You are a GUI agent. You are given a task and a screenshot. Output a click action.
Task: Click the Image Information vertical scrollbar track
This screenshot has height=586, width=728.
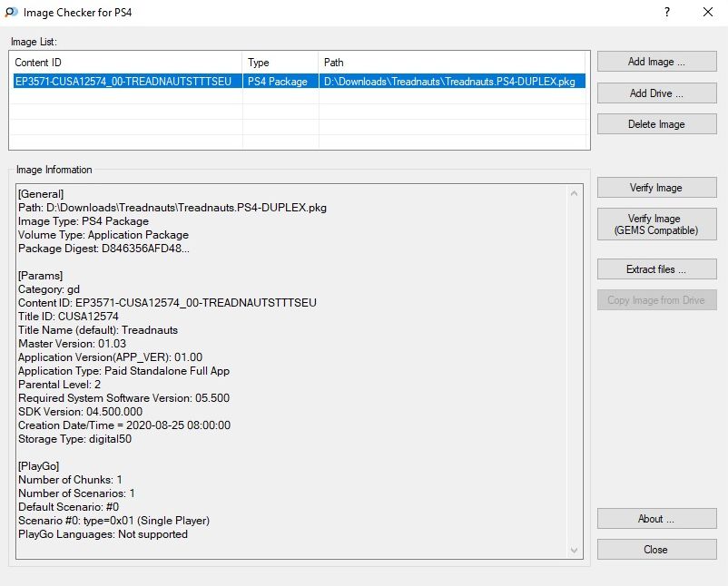click(x=574, y=363)
